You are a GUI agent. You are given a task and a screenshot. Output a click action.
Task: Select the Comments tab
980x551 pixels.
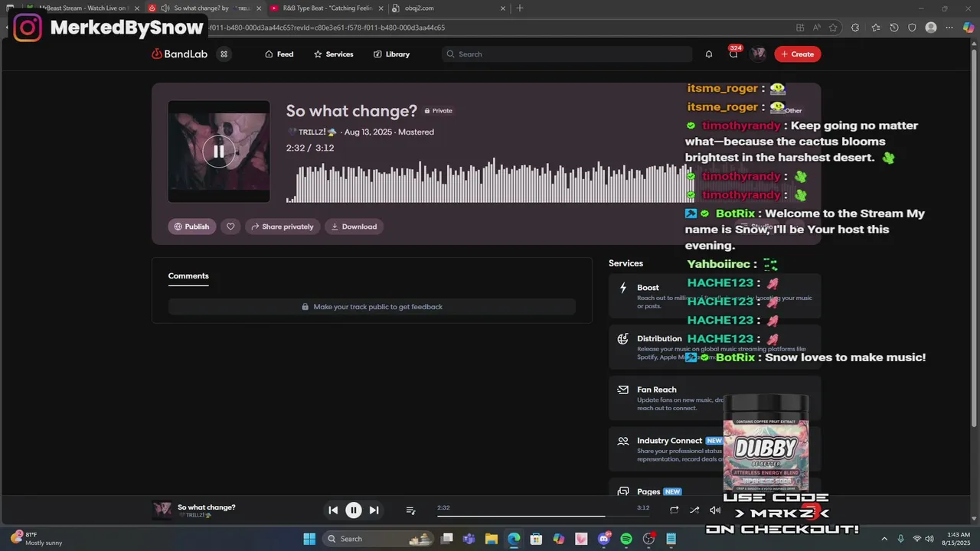coord(188,276)
